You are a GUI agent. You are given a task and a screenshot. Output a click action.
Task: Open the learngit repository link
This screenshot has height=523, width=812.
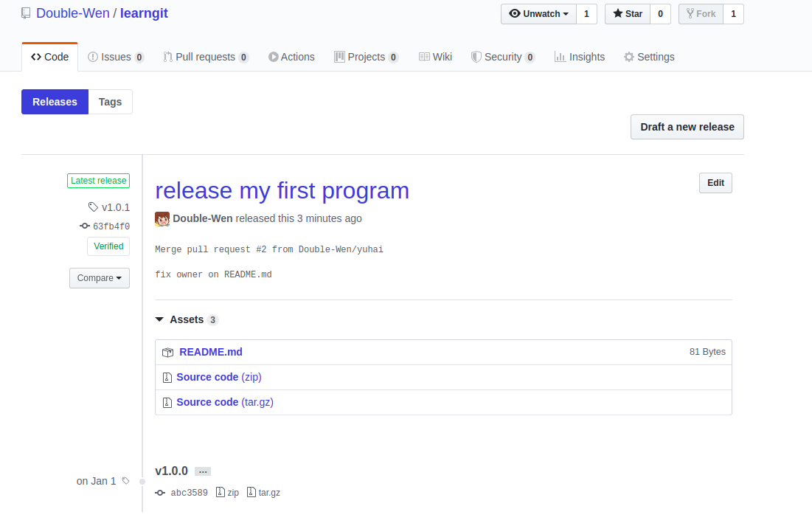pos(144,13)
